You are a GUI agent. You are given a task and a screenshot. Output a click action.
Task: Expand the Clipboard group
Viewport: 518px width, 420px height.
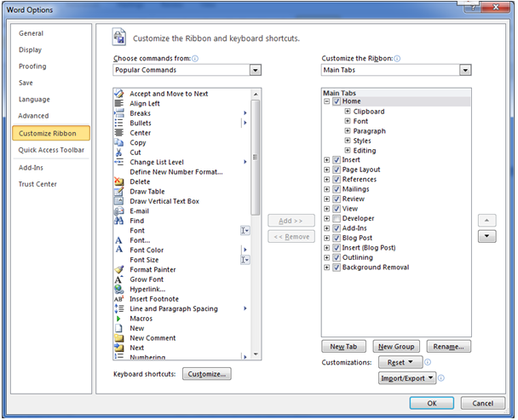(348, 112)
